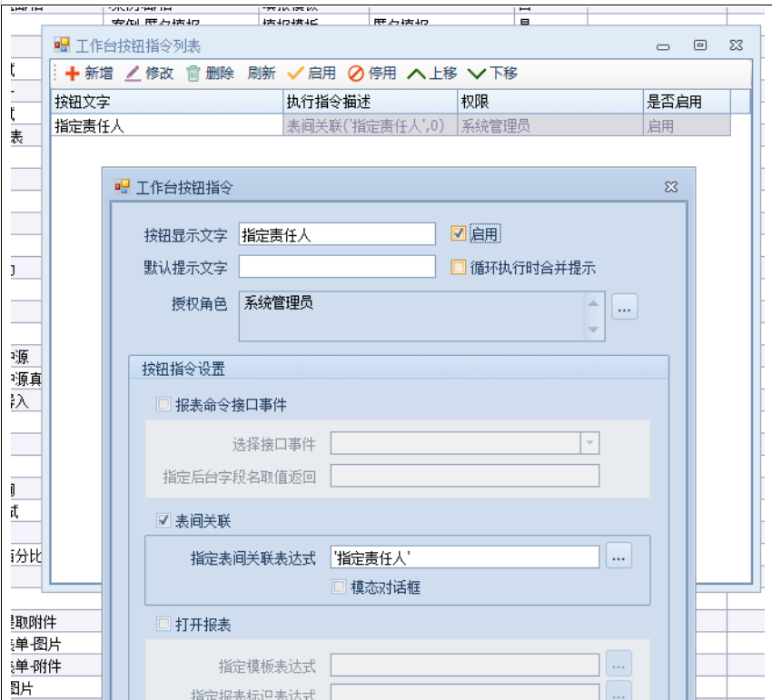Click the 删除 (delete) trash icon

(193, 74)
